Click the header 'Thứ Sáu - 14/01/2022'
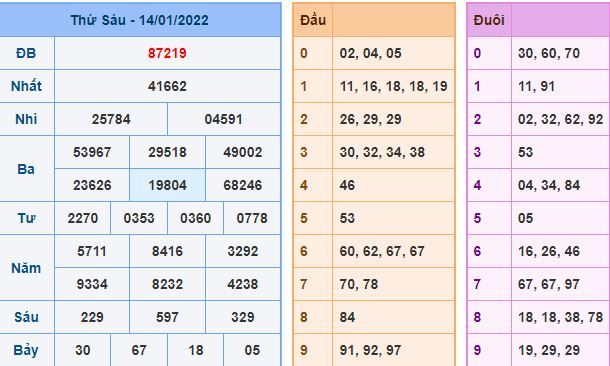Viewport: 610px width, 366px height. pyautogui.click(x=139, y=20)
